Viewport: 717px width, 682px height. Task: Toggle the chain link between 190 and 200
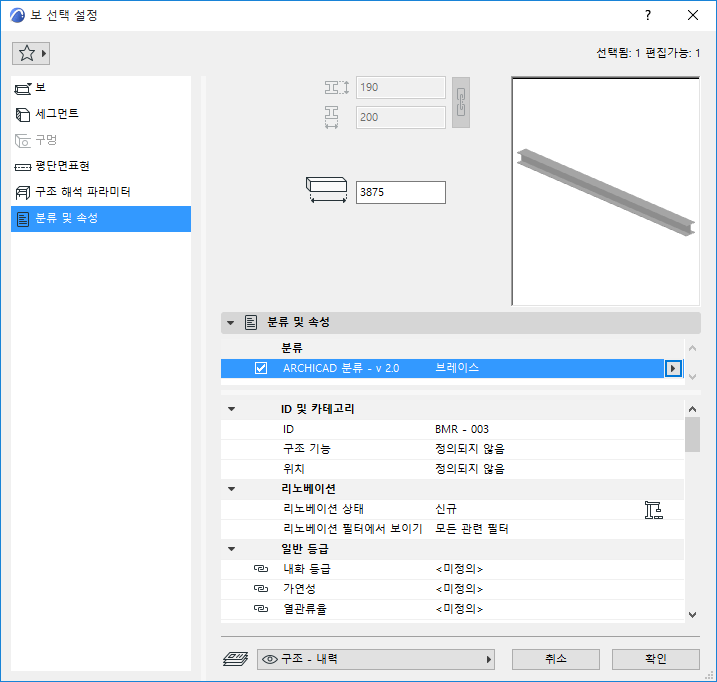[461, 102]
